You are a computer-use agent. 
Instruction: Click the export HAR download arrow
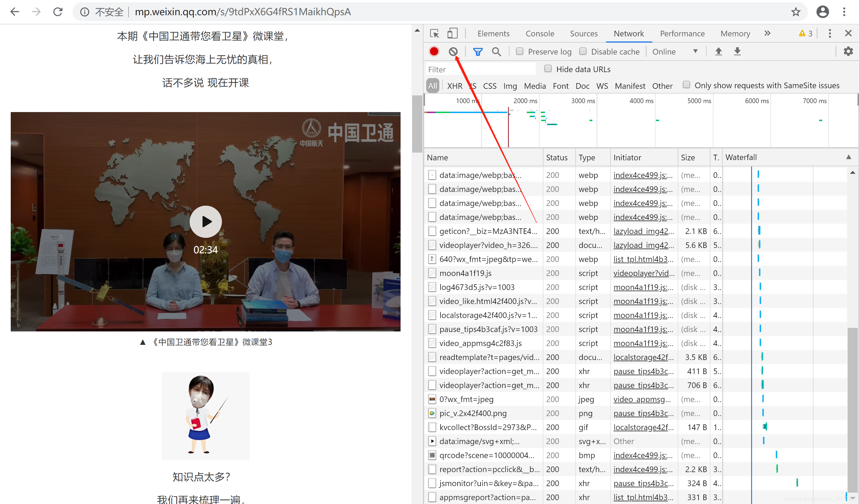coord(737,52)
